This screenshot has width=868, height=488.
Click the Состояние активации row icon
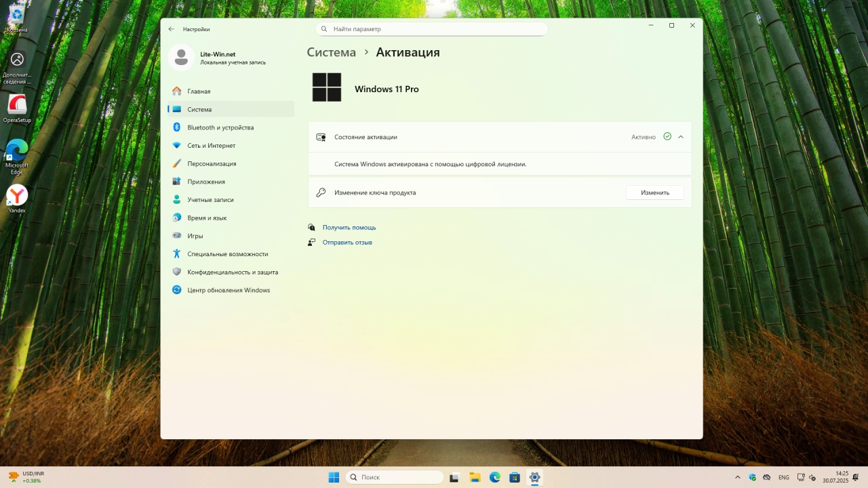(321, 137)
